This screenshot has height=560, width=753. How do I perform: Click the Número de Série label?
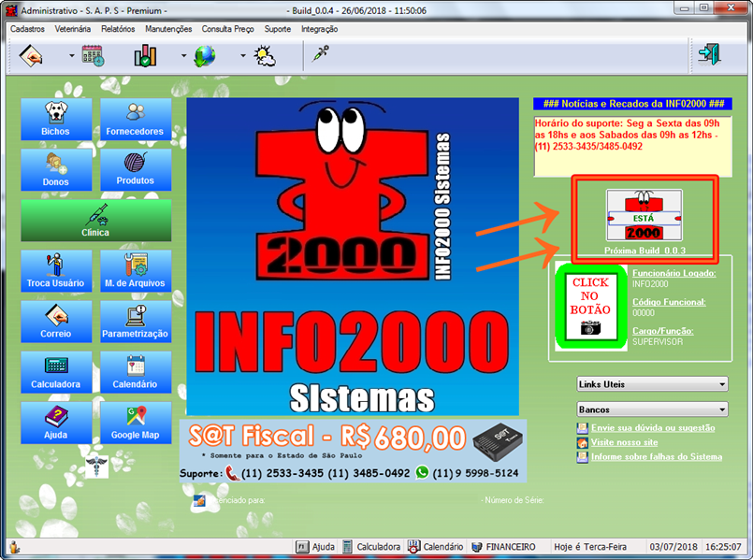pyautogui.click(x=513, y=500)
